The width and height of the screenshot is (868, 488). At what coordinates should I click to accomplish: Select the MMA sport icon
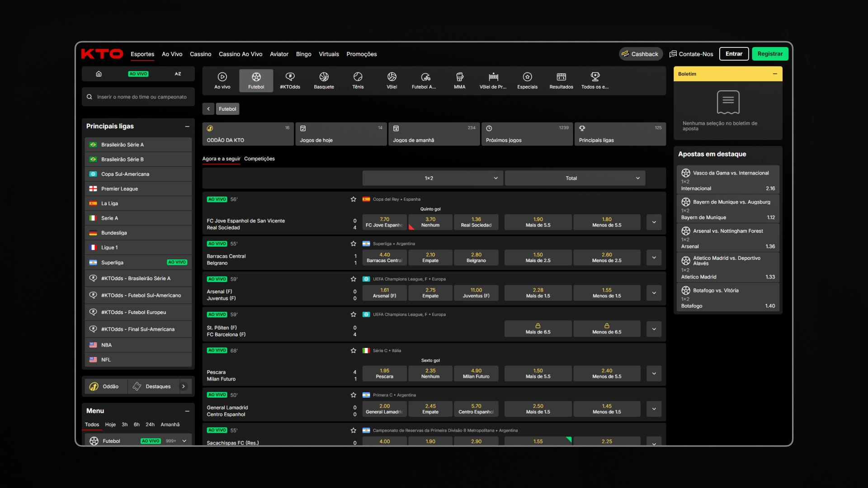(459, 81)
